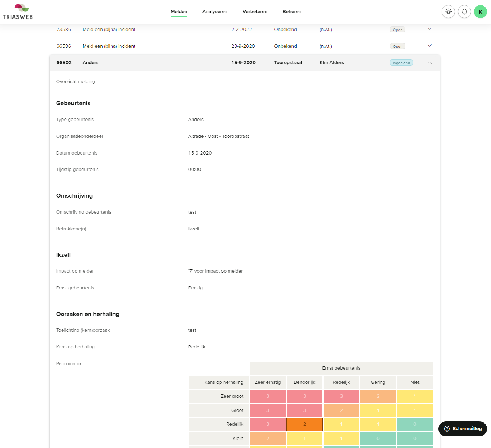Screen dimensions: 491x448
Task: Expand report 66586 with chevron
Action: [429, 46]
